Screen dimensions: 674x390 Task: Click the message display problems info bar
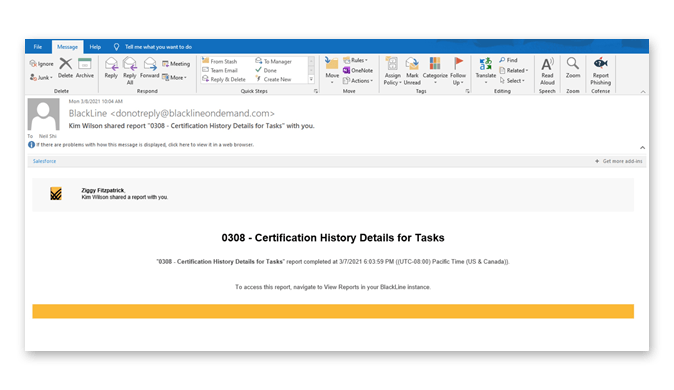coord(141,144)
